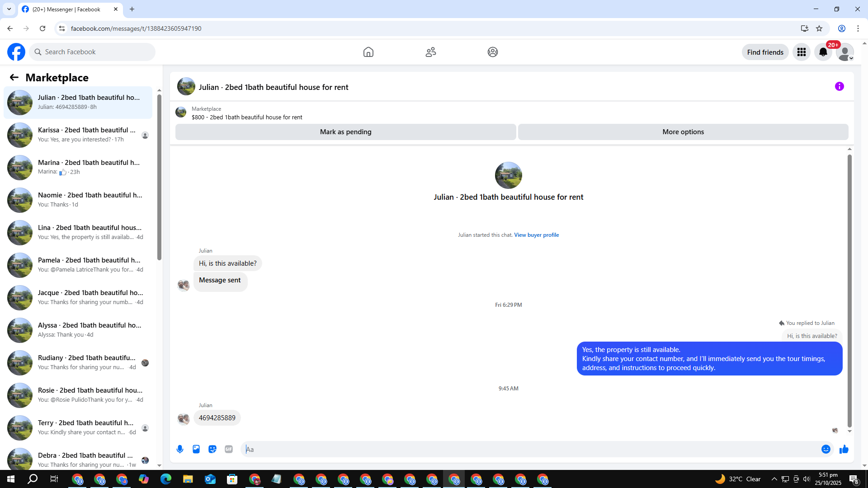This screenshot has width=868, height=488.
Task: Go to the Facebook Home tab
Action: [x=368, y=52]
